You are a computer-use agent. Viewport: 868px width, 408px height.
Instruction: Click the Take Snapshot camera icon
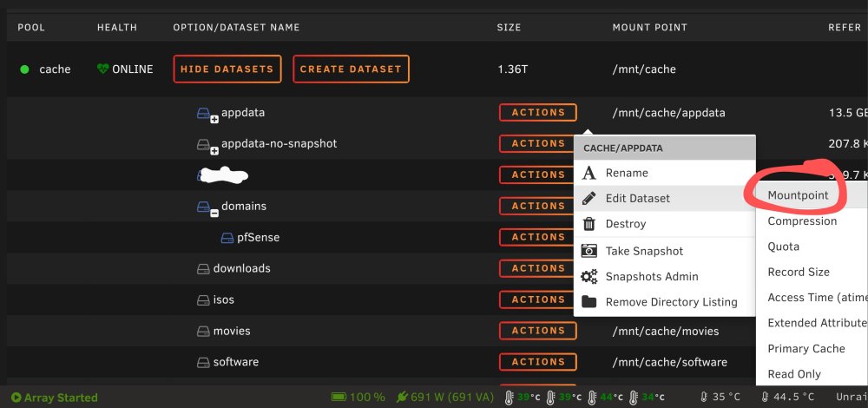[589, 251]
